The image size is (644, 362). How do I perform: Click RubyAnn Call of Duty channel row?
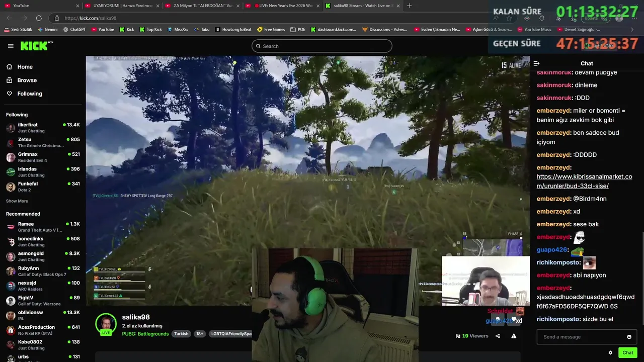[x=43, y=271]
